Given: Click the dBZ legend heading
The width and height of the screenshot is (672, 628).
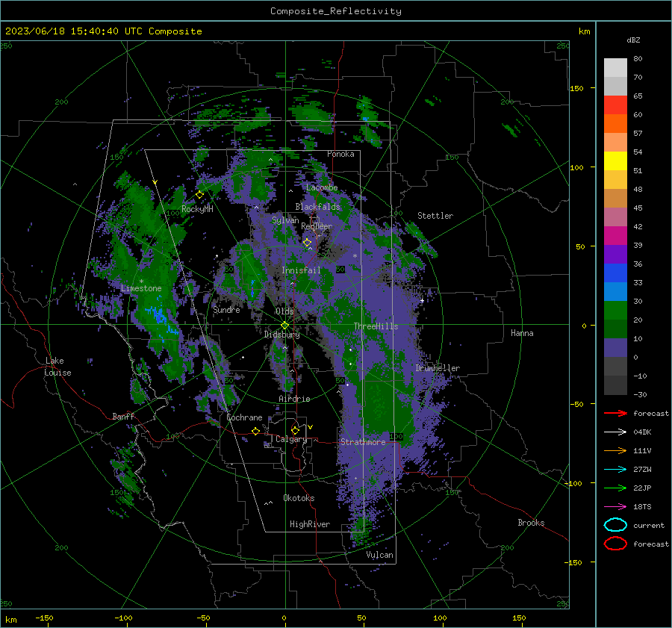Looking at the screenshot, I should (x=633, y=40).
